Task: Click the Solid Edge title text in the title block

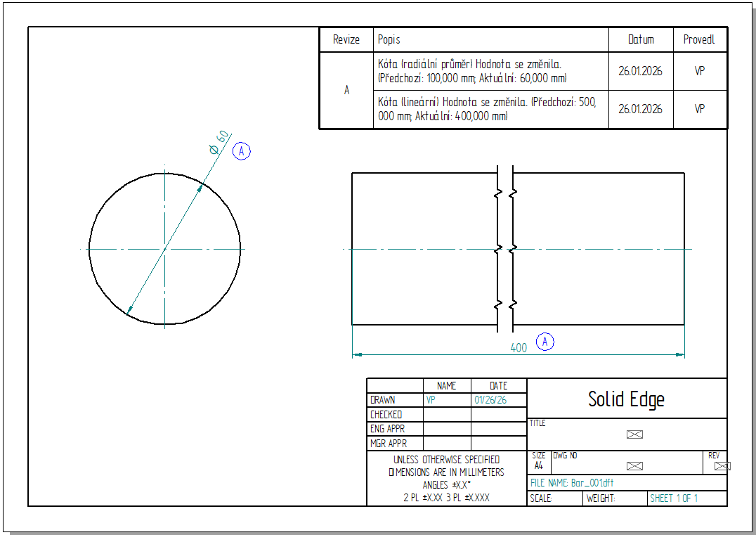Action: point(626,399)
